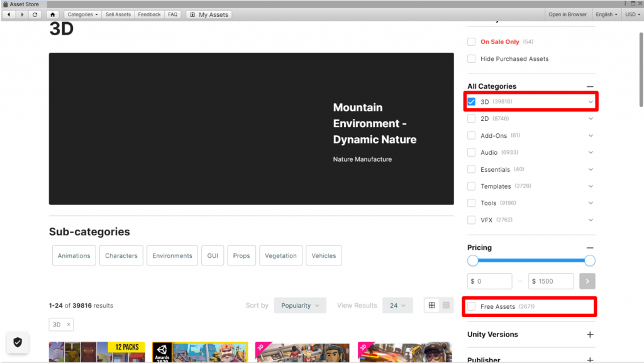Go back with the left arrow button
The height and width of the screenshot is (363, 644).
9,14
